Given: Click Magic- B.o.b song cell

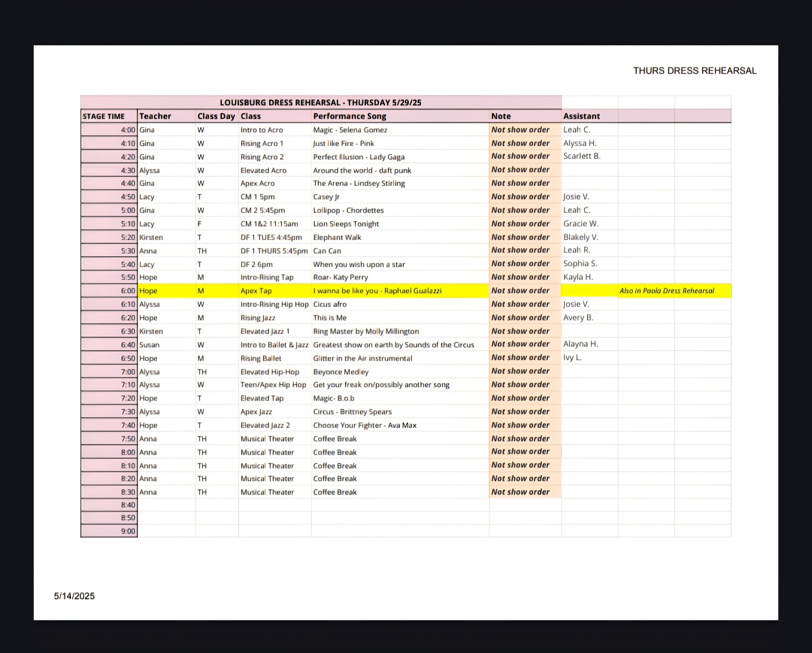Looking at the screenshot, I should (x=400, y=398).
